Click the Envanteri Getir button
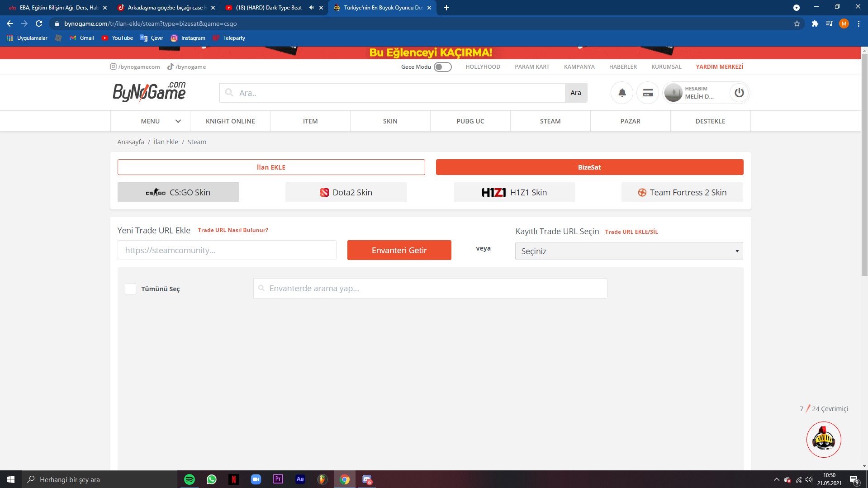This screenshot has height=488, width=868. [x=399, y=250]
